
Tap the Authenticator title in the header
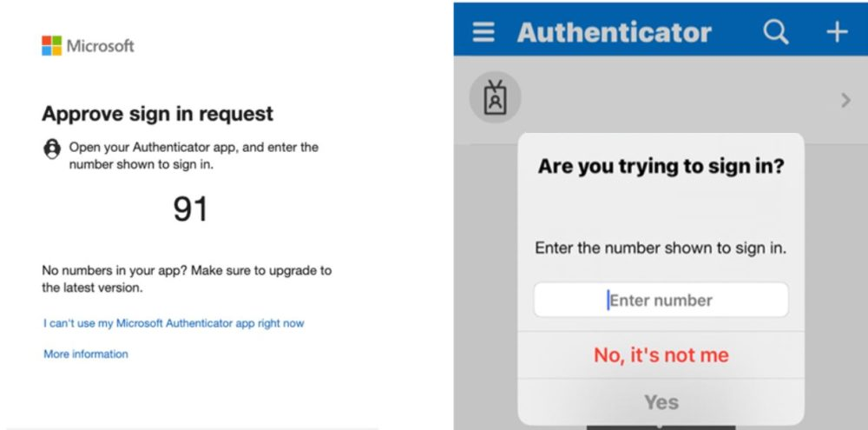614,32
